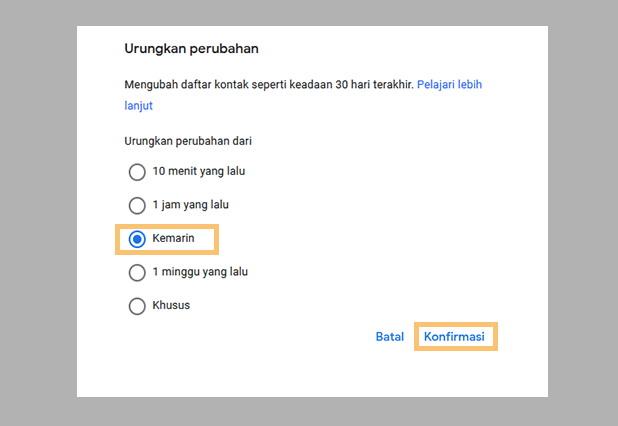The width and height of the screenshot is (618, 426).
Task: Click the gray backdrop right of dialog
Action: coord(582,213)
